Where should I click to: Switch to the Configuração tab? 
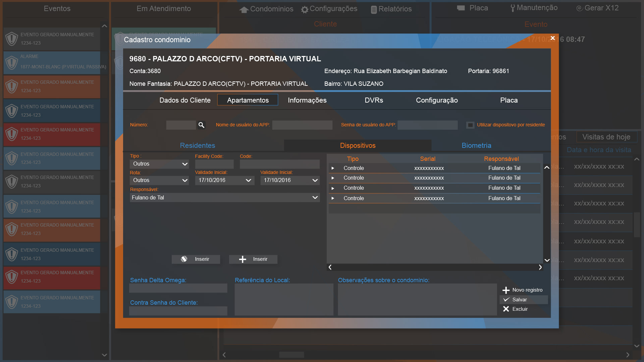coord(437,100)
